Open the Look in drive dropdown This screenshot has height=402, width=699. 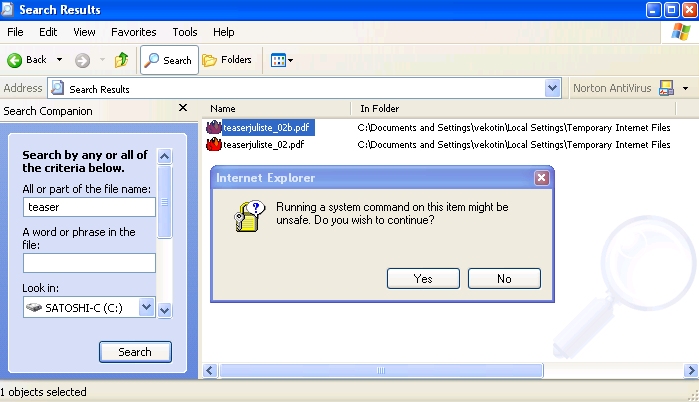click(x=146, y=308)
